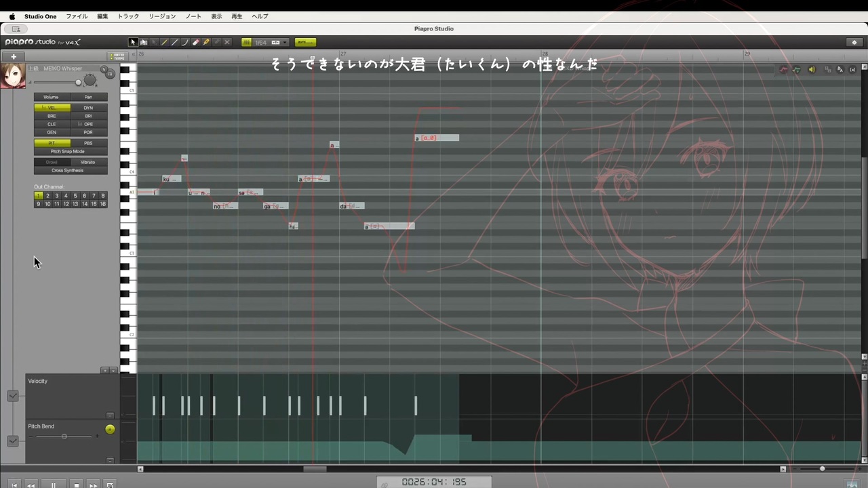The image size is (868, 488).
Task: Click the MEIKO singer avatar
Action: click(13, 76)
